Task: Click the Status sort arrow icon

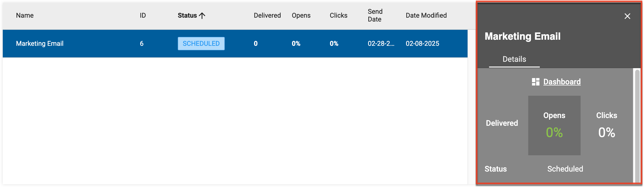Action: click(x=202, y=16)
